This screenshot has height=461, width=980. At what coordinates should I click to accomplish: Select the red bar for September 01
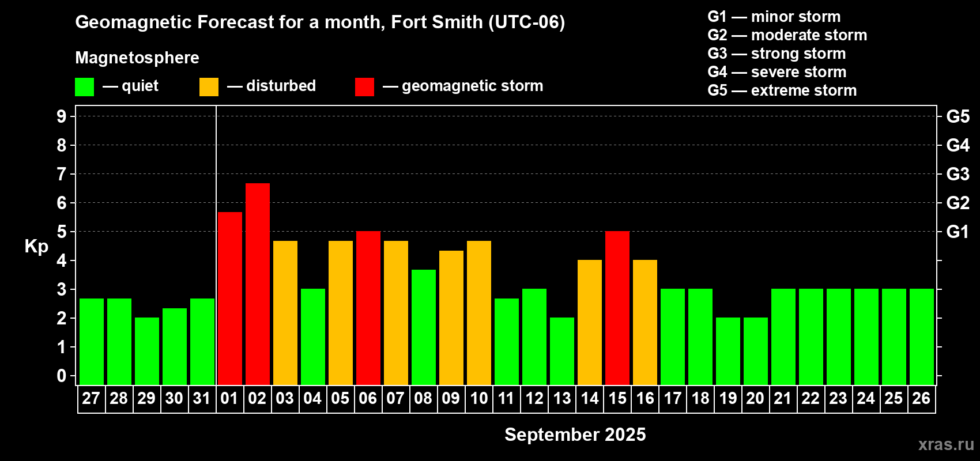coord(230,298)
